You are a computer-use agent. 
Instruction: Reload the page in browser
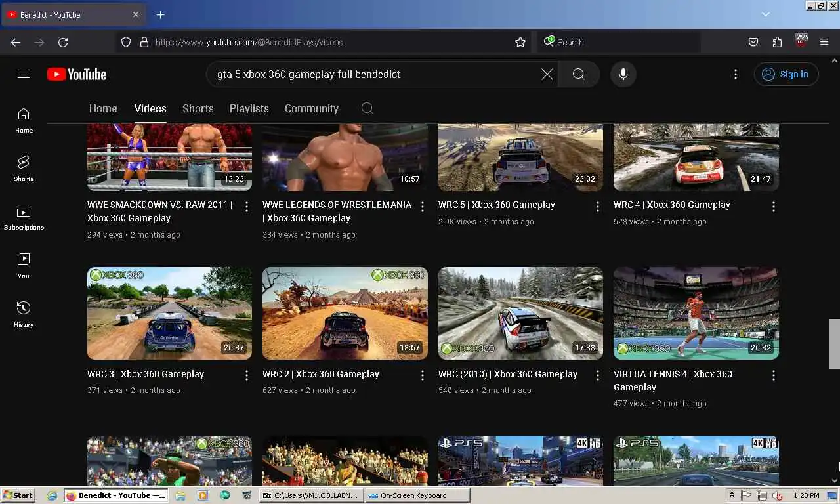(x=63, y=42)
